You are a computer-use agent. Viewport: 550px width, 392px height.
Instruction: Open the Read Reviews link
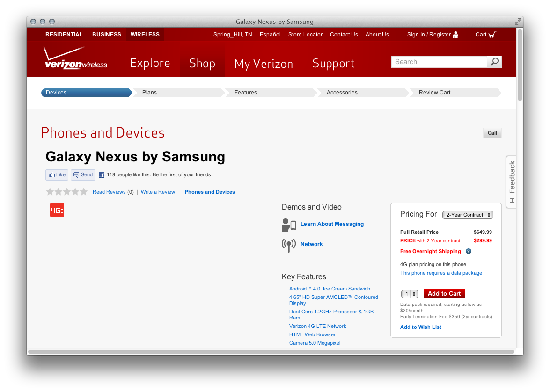[x=109, y=192]
